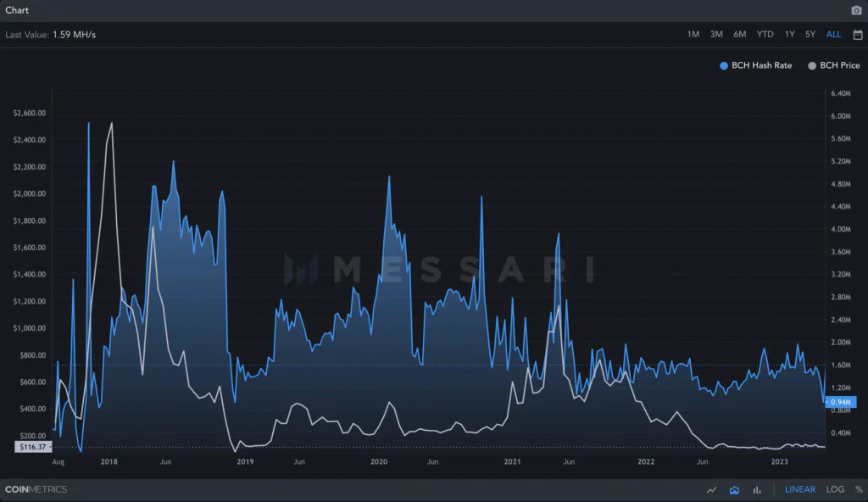This screenshot has width=868, height=502.
Task: Click the 0.94M hash rate marker label
Action: (841, 402)
